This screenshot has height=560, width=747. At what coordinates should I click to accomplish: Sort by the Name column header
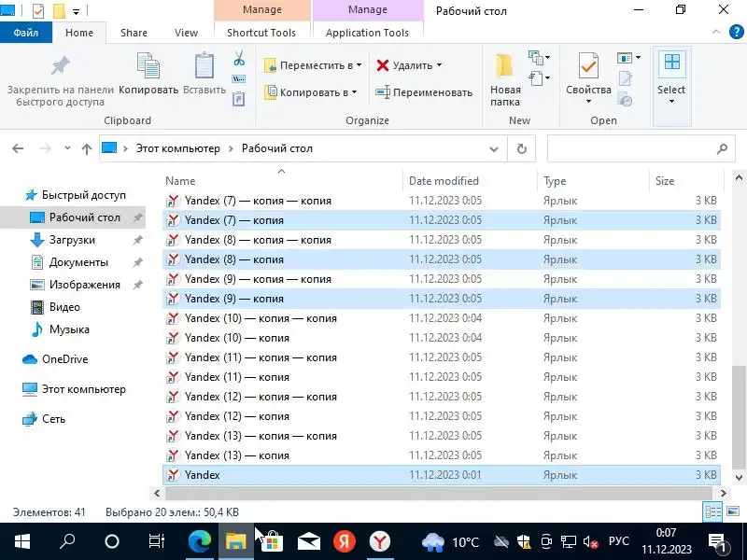[282, 180]
